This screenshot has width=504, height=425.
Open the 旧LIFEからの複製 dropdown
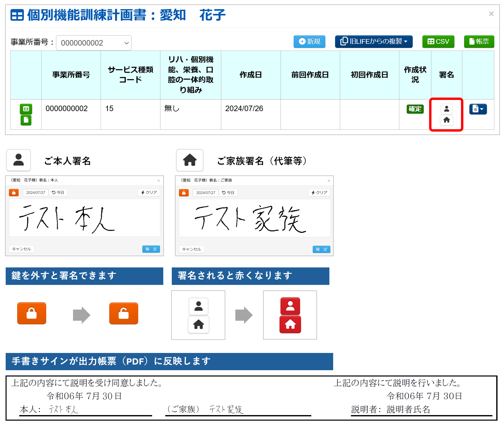pyautogui.click(x=373, y=41)
